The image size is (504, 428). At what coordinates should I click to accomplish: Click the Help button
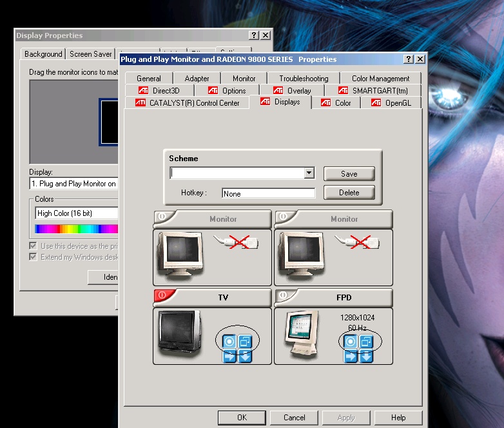(x=398, y=418)
